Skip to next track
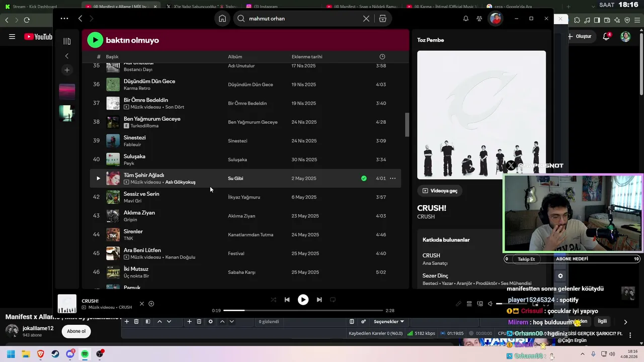Screen dimensions: 644x362 coord(319,300)
